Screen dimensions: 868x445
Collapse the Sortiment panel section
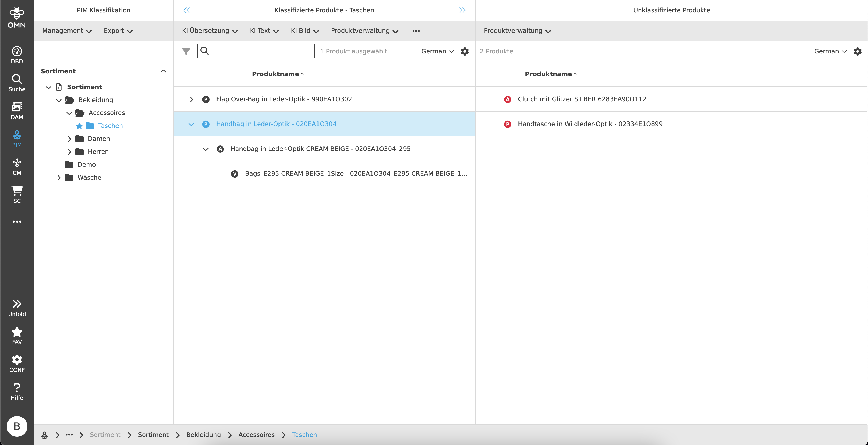tap(164, 71)
